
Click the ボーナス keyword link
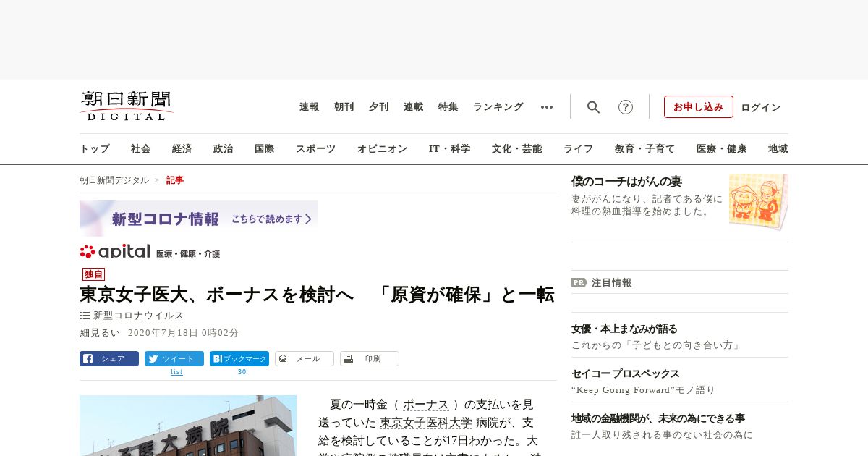pyautogui.click(x=426, y=405)
